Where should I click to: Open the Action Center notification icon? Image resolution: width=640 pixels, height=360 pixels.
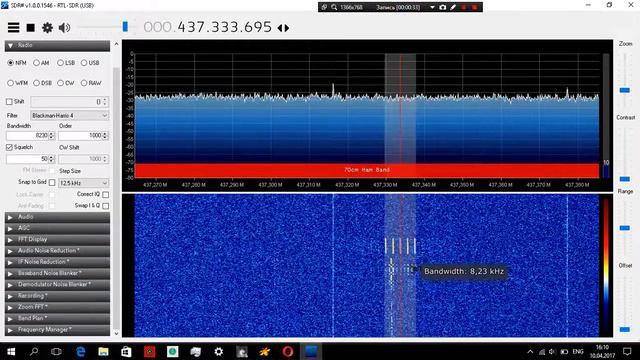tap(627, 351)
